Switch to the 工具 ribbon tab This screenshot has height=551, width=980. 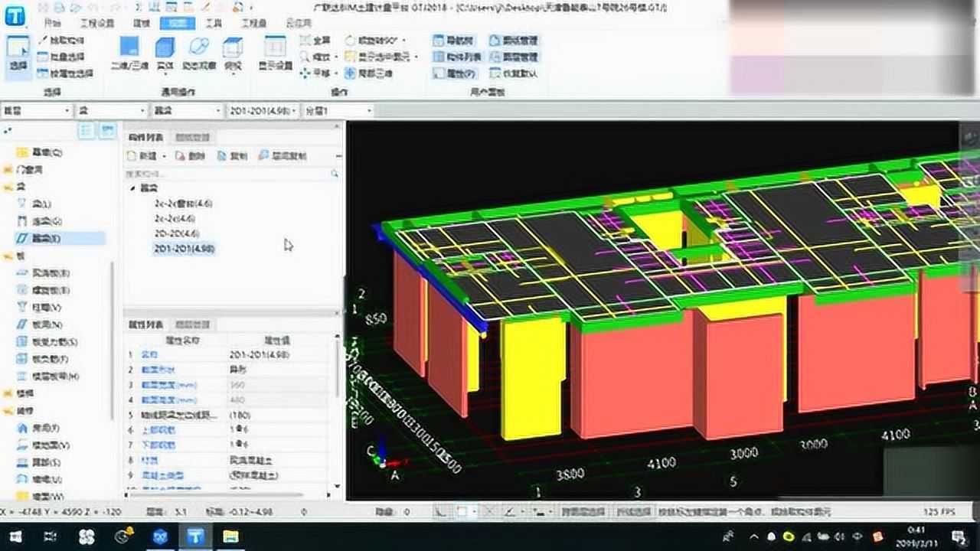point(213,24)
